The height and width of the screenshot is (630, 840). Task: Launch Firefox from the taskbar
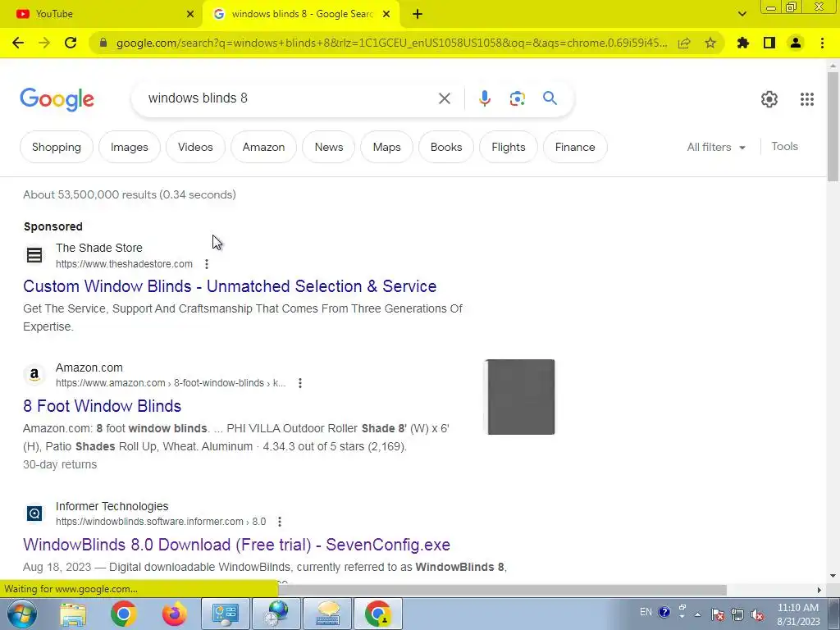[x=175, y=614]
